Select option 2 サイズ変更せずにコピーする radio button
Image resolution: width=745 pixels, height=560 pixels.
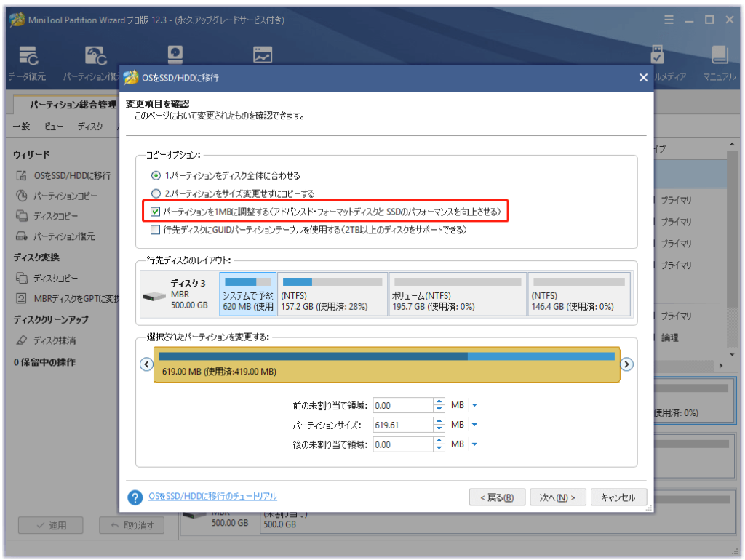coord(156,193)
